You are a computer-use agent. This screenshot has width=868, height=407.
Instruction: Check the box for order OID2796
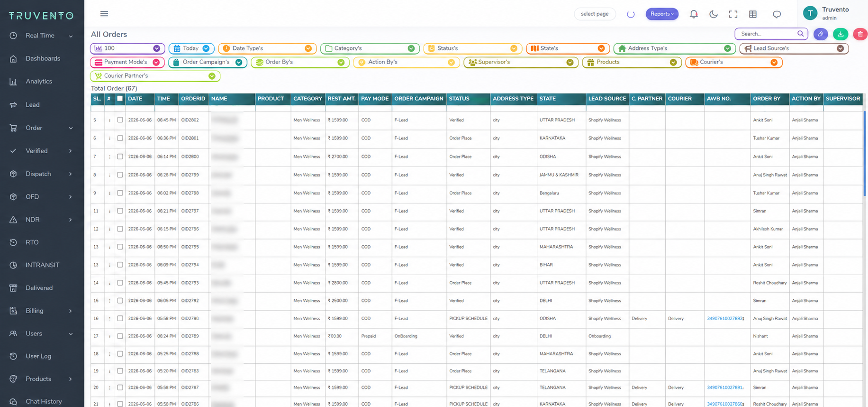tap(120, 229)
